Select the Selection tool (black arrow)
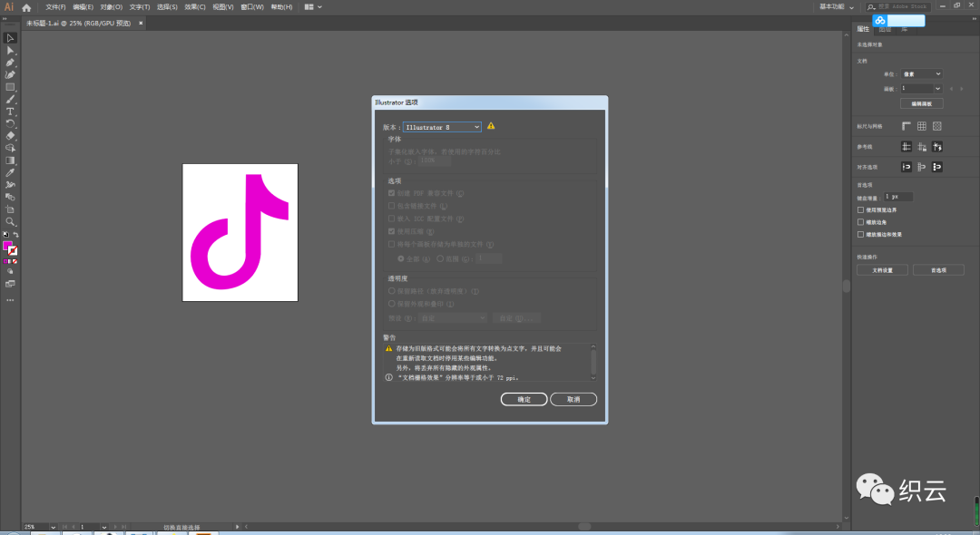Image resolution: width=980 pixels, height=535 pixels. pos(10,38)
